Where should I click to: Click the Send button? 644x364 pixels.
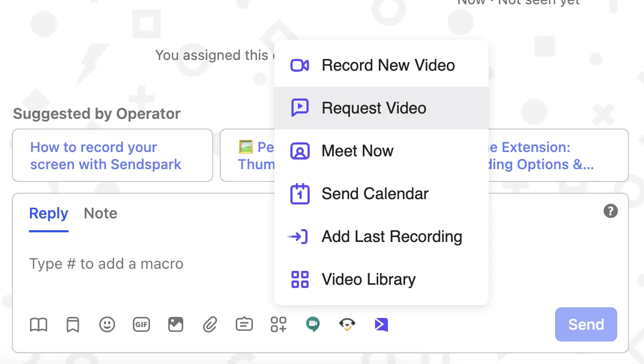(x=586, y=324)
